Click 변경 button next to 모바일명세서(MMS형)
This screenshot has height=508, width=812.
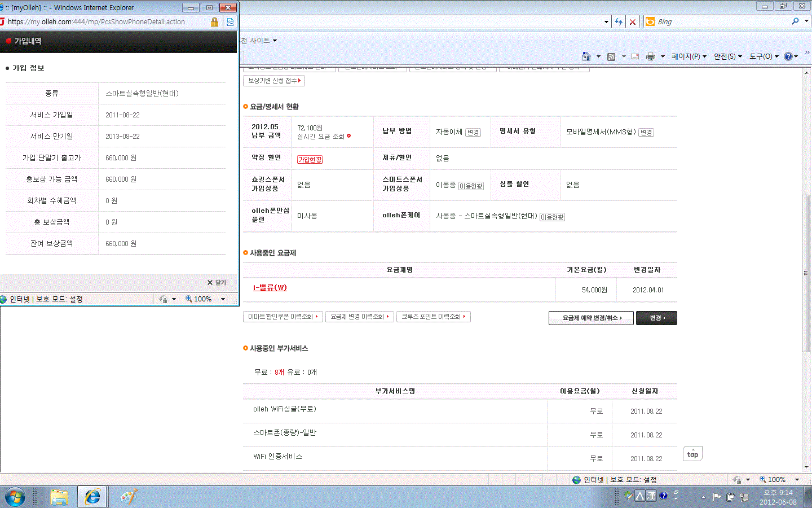[646, 132]
